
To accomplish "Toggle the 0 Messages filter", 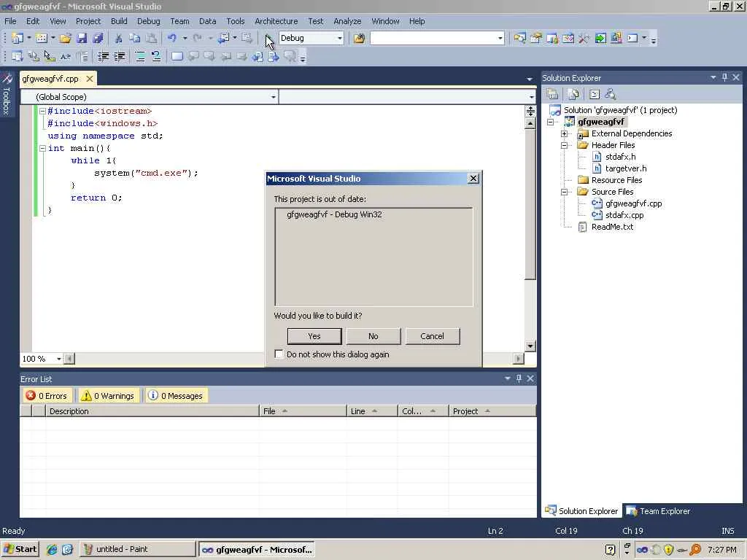I will pos(176,396).
